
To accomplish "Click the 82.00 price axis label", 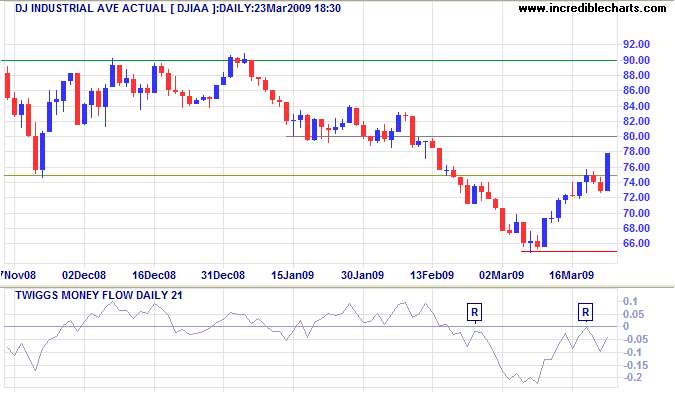I will point(636,121).
